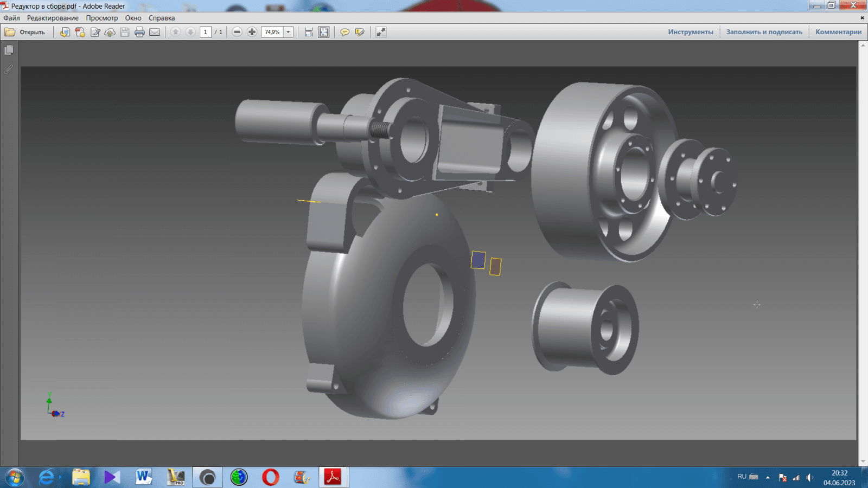
Task: Click the page number input field
Action: pos(205,32)
